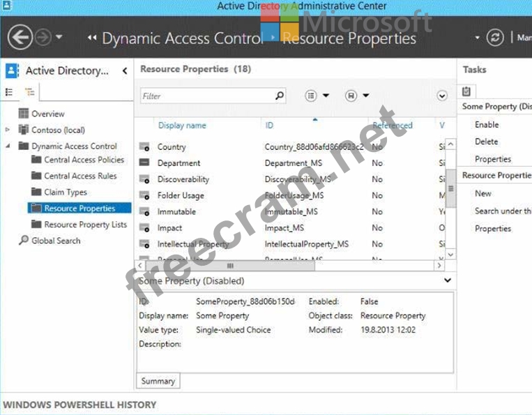Select Contoso (local) node
Screen dimensions: 532x415
[59, 130]
